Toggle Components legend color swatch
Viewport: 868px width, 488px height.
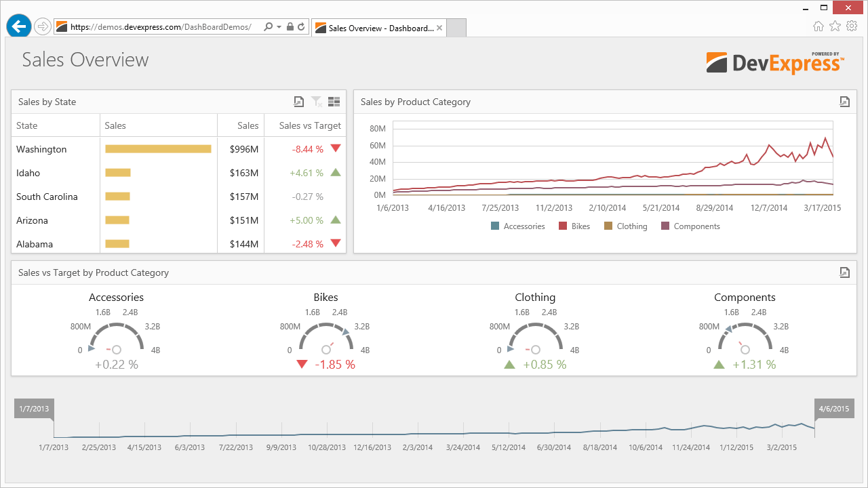point(665,226)
